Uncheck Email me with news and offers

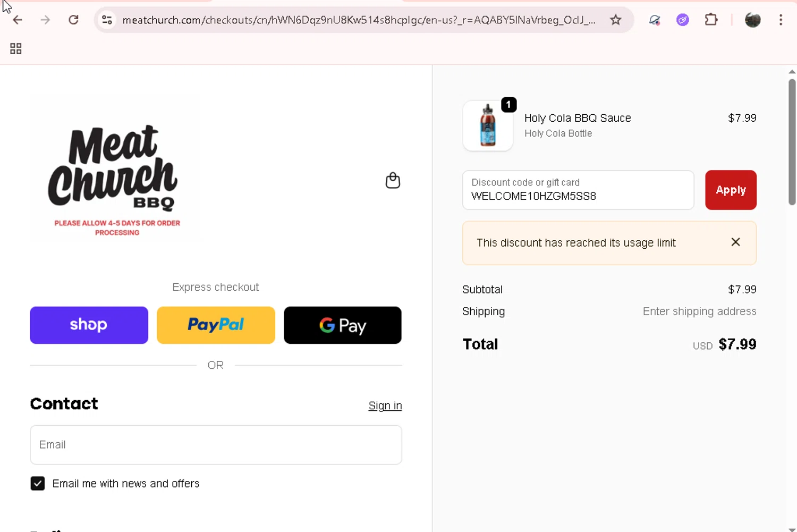point(38,484)
